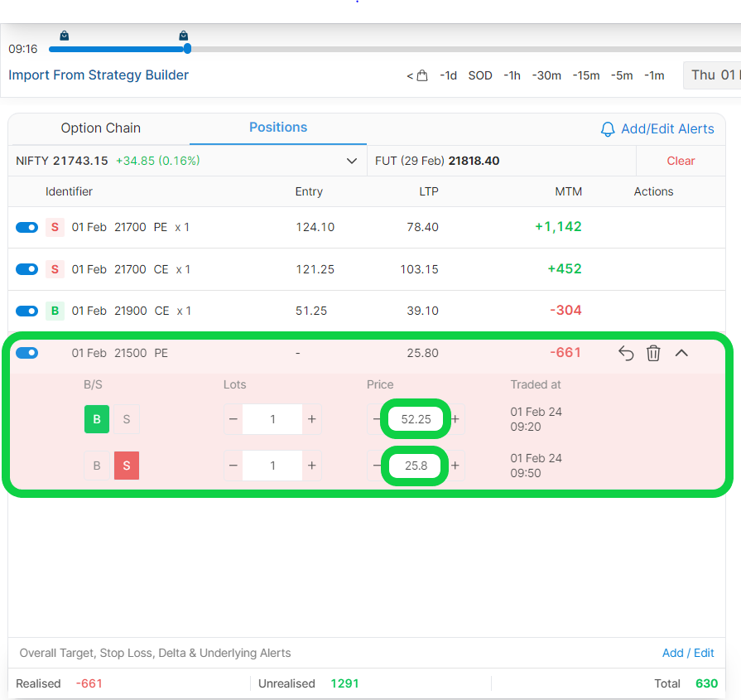This screenshot has height=700, width=741.
Task: Toggle off the 21700 CE position
Action: [27, 269]
